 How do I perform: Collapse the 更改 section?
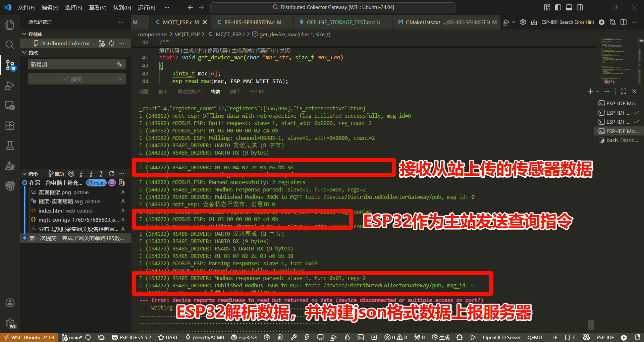[24, 53]
